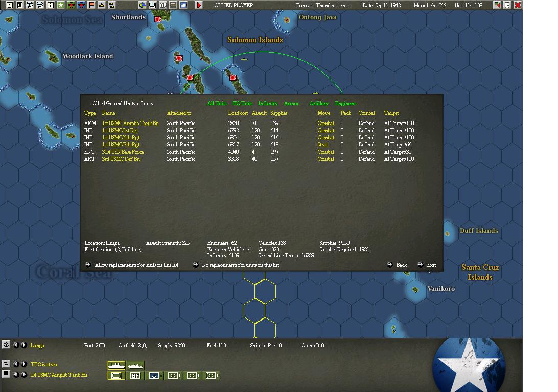Click the red plane on blue background icon
558x392 pixels.
point(81,5)
